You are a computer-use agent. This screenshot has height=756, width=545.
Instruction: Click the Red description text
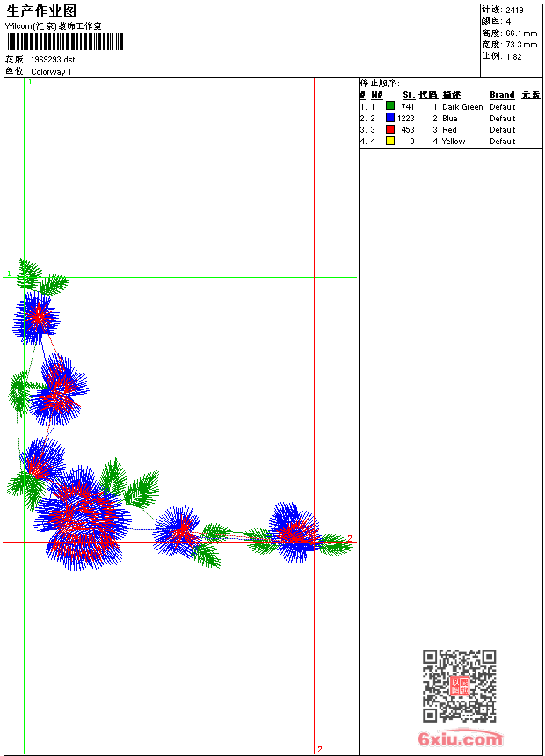pyautogui.click(x=449, y=130)
